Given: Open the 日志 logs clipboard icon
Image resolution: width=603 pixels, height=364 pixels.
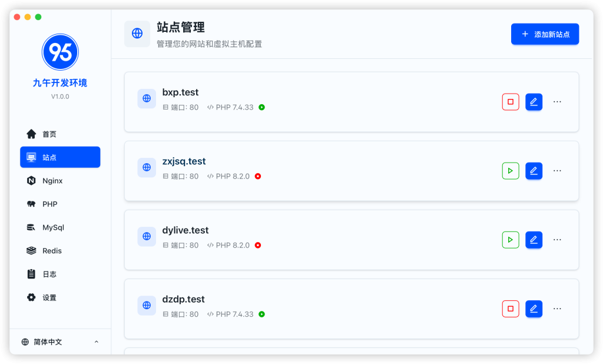Looking at the screenshot, I should [x=31, y=274].
